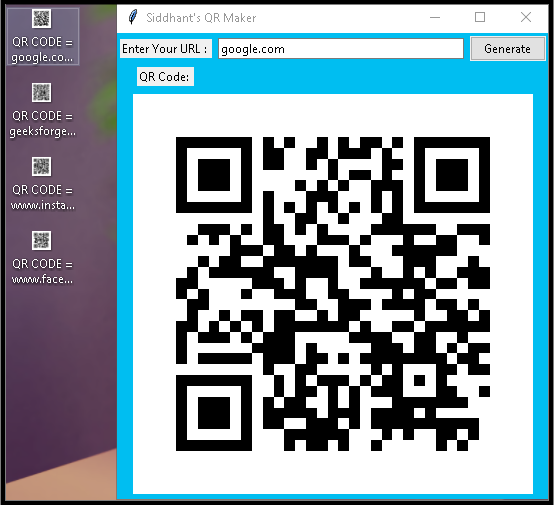Image resolution: width=555 pixels, height=505 pixels.
Task: Click the 'Enter Your URL :' label
Action: [x=165, y=48]
